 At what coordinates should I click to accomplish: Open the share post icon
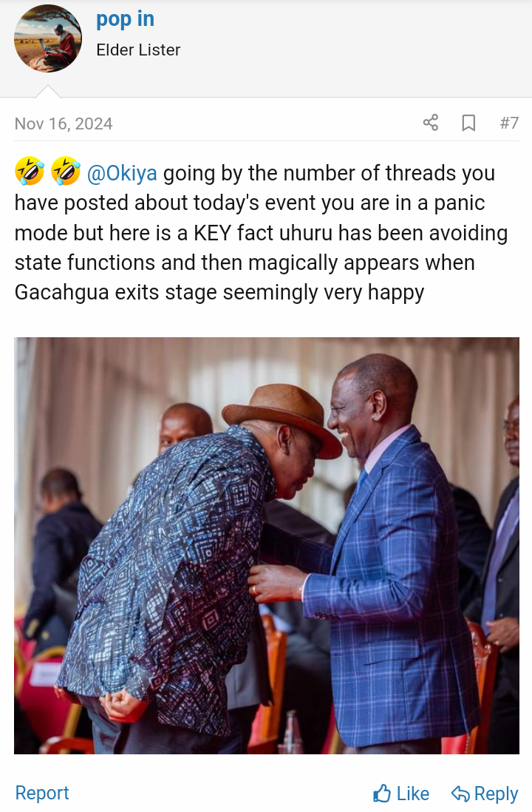coord(431,123)
